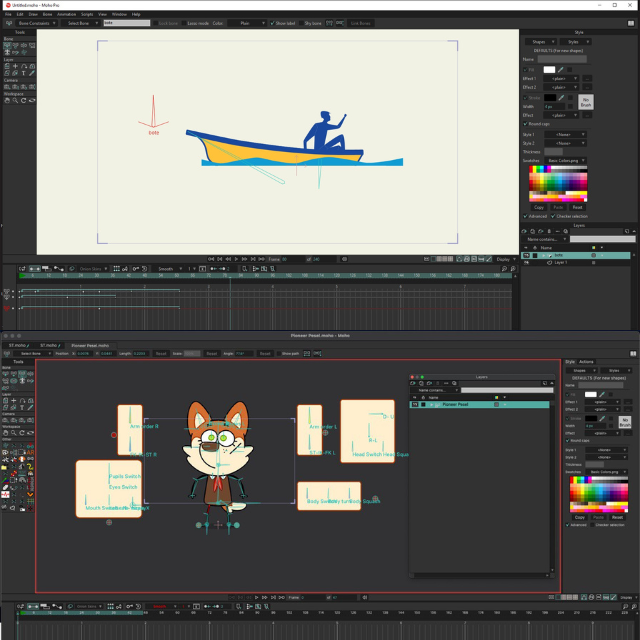This screenshot has width=640, height=640.
Task: Select the Transform Layer tool in the top Tools panel
Action: click(x=7, y=66)
